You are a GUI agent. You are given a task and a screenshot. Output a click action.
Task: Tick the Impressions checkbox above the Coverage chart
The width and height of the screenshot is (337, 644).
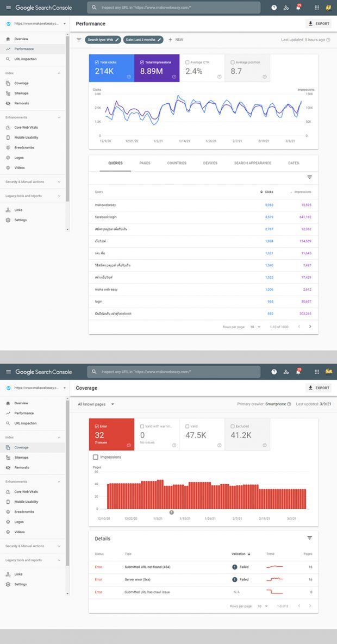click(96, 457)
